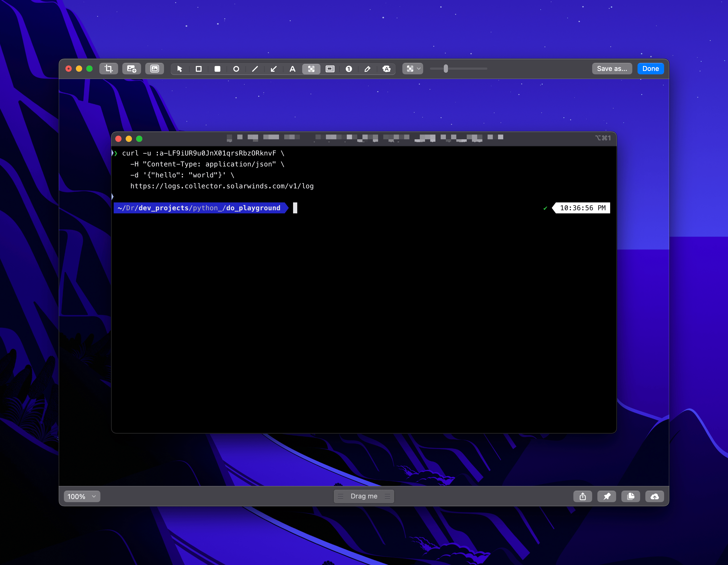Select the text A tool
728x565 pixels.
click(x=292, y=69)
